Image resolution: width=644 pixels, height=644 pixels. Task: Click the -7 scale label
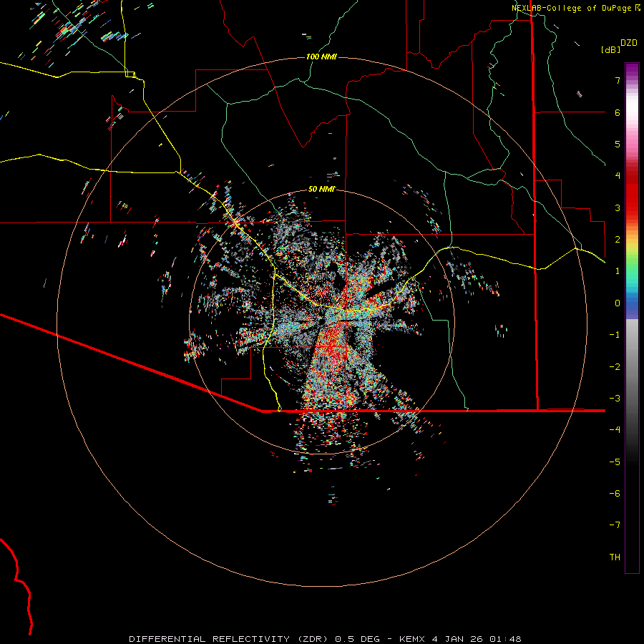[x=615, y=525]
